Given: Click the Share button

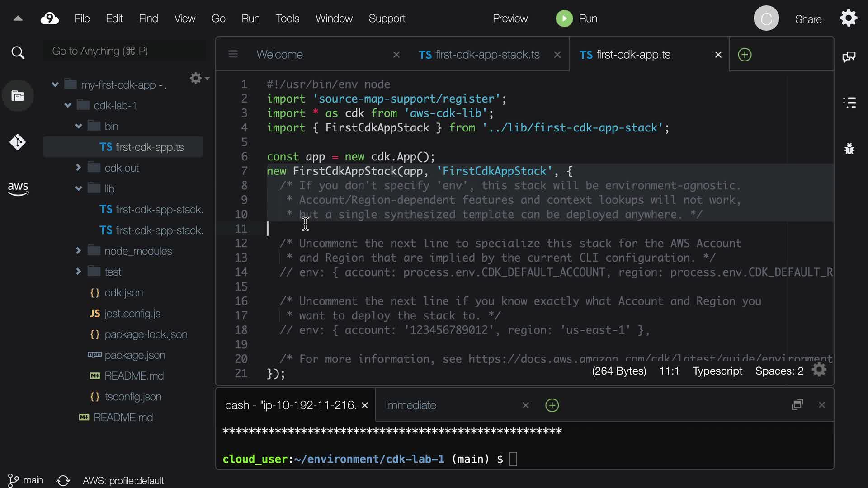Looking at the screenshot, I should (808, 19).
